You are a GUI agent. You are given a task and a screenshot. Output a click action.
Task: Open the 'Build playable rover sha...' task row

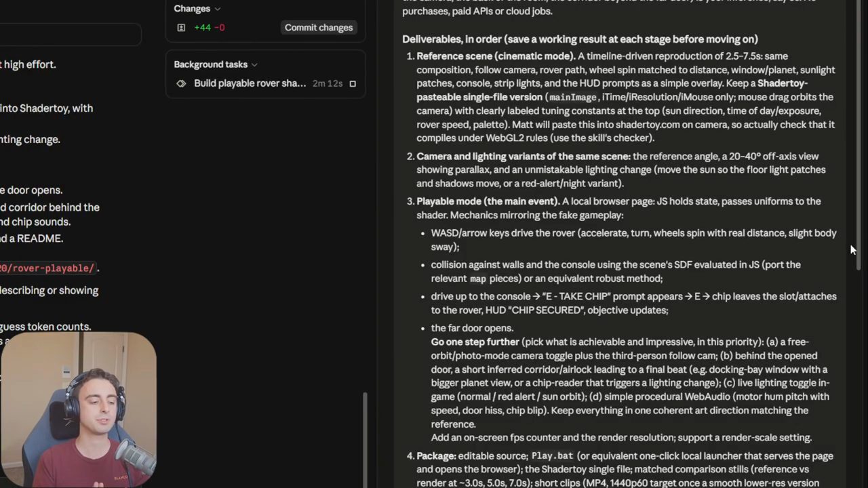pos(266,83)
